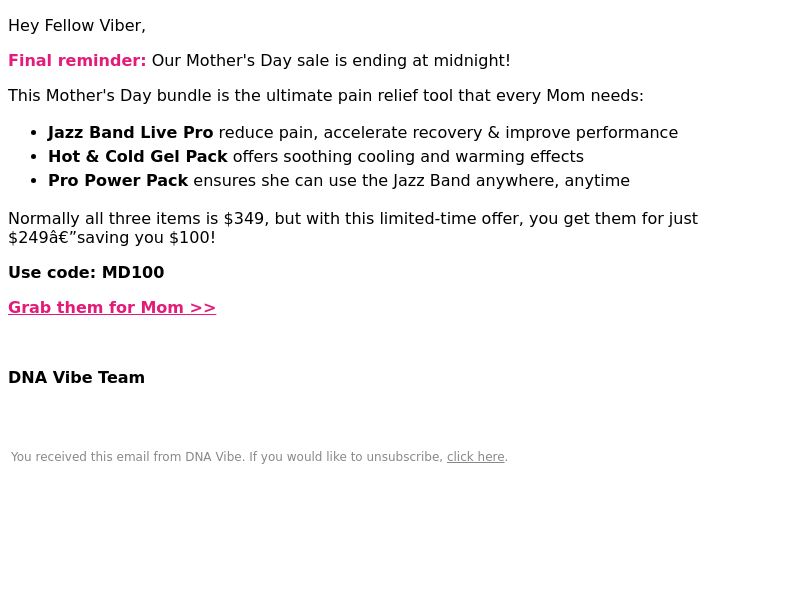Select the bold "Hot & Cold Gel Pack" text
Image resolution: width=800 pixels, height=600 pixels.
[x=138, y=156]
